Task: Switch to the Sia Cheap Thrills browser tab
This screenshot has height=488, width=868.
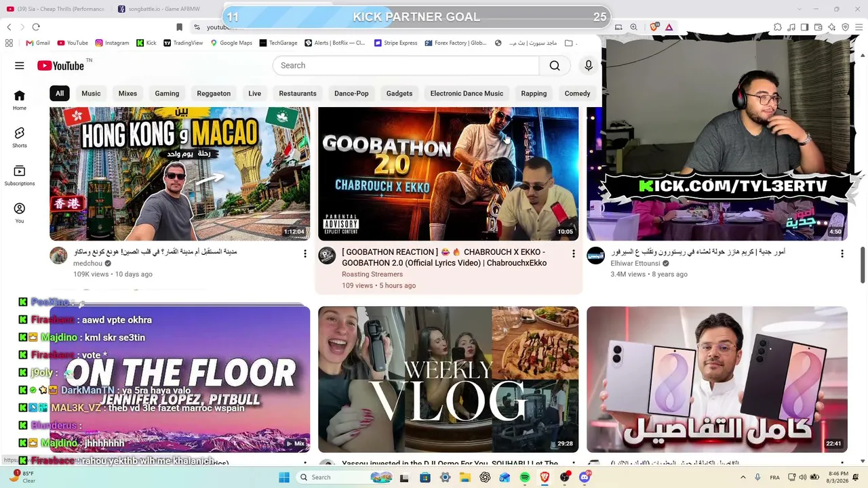Action: [57, 9]
